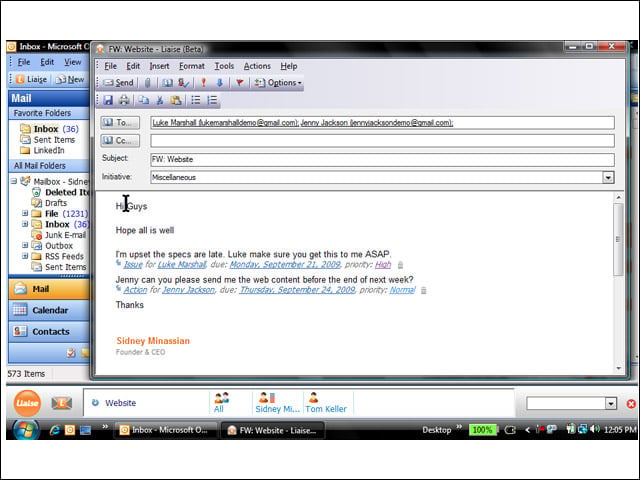The height and width of the screenshot is (480, 640).
Task: Open the Tools menu
Action: (224, 66)
